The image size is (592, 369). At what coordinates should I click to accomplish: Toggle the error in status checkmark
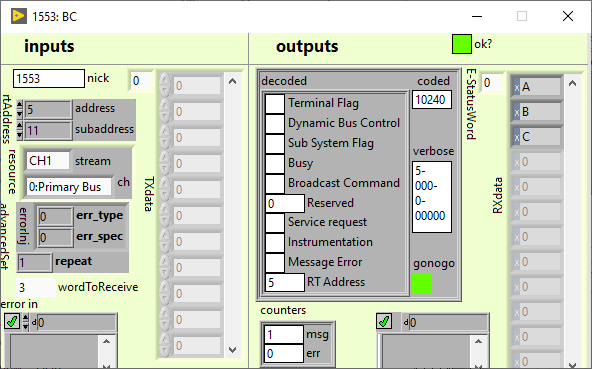(x=12, y=322)
